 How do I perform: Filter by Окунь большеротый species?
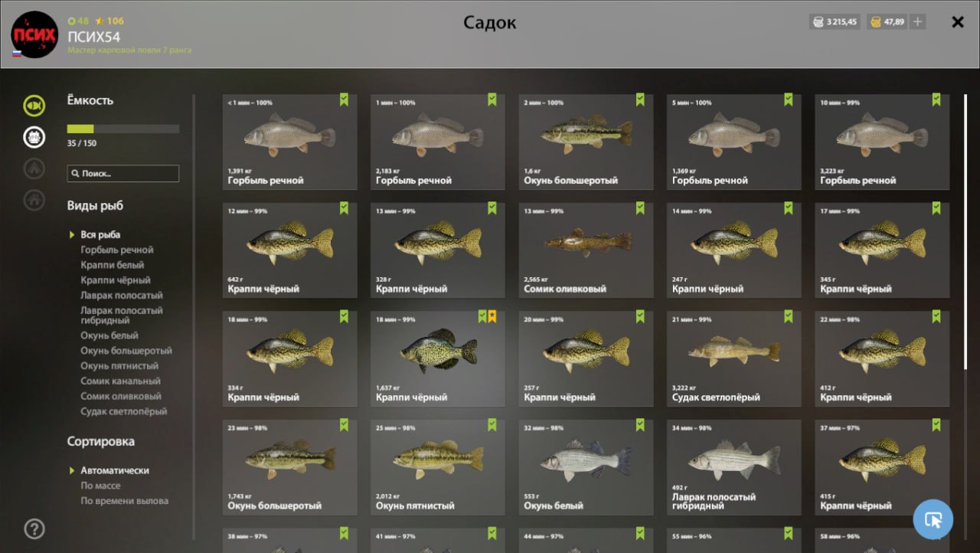126,351
